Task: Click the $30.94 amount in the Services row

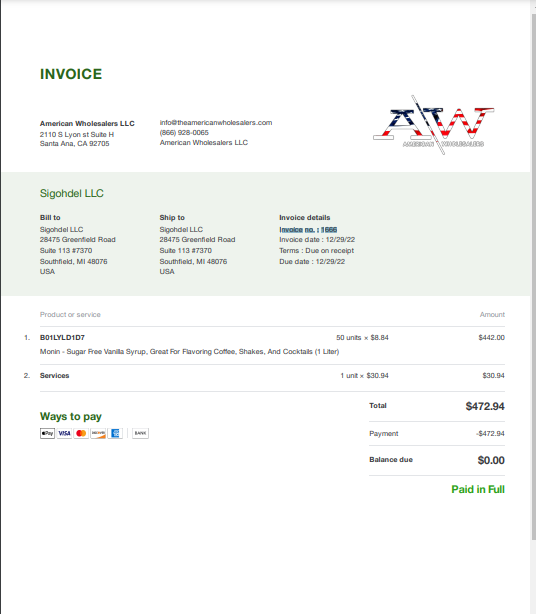Action: pyautogui.click(x=493, y=376)
